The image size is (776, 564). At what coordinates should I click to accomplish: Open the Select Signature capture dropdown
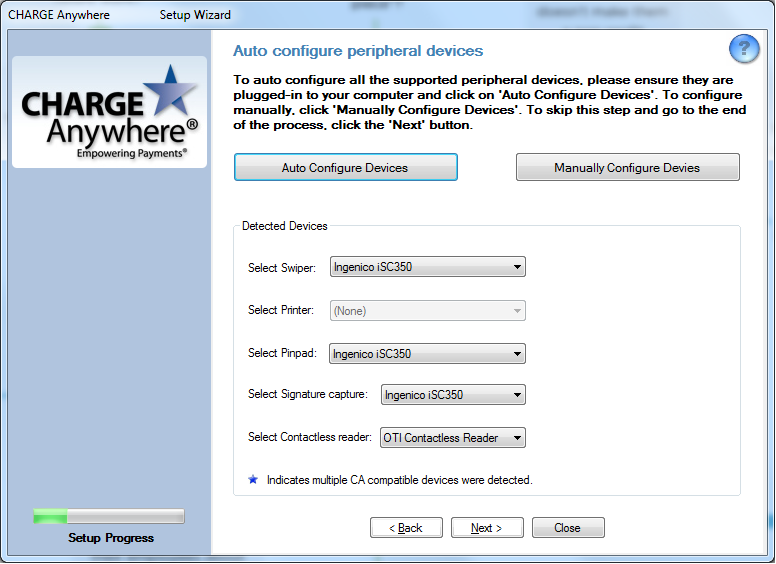(453, 395)
